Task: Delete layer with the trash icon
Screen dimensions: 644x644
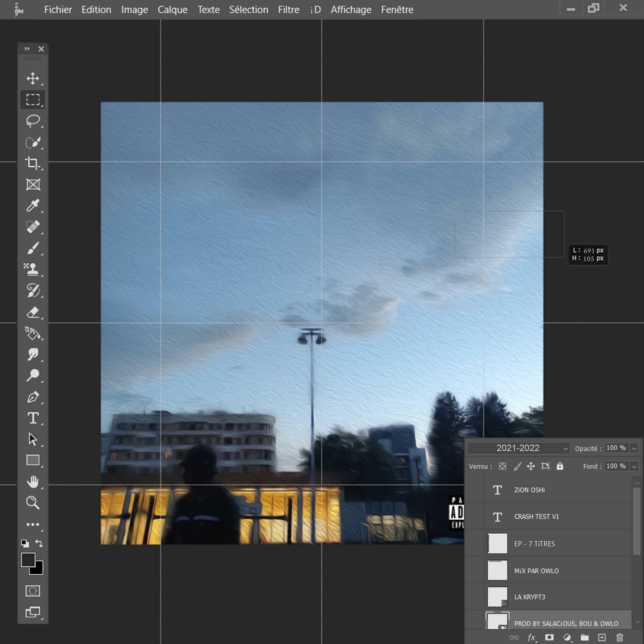Action: pos(619,637)
